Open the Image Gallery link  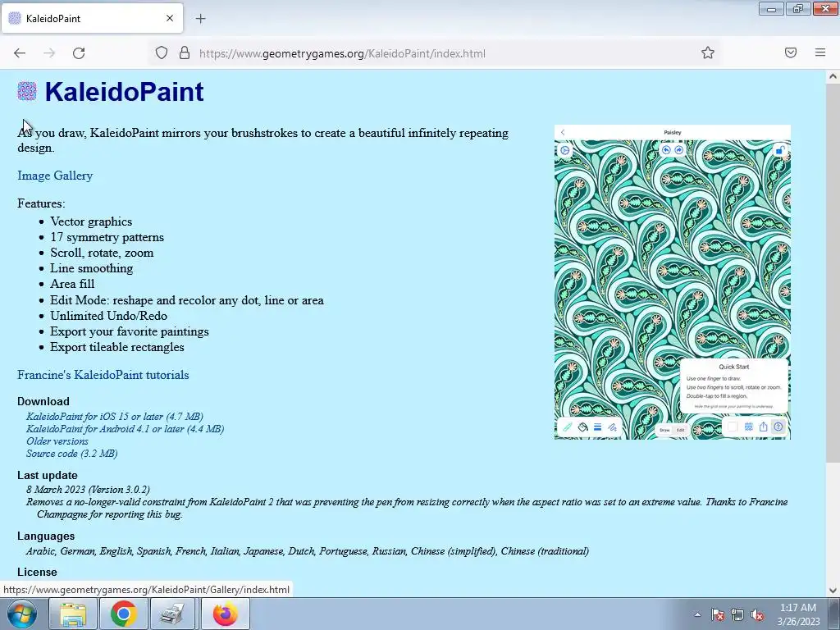tap(55, 176)
